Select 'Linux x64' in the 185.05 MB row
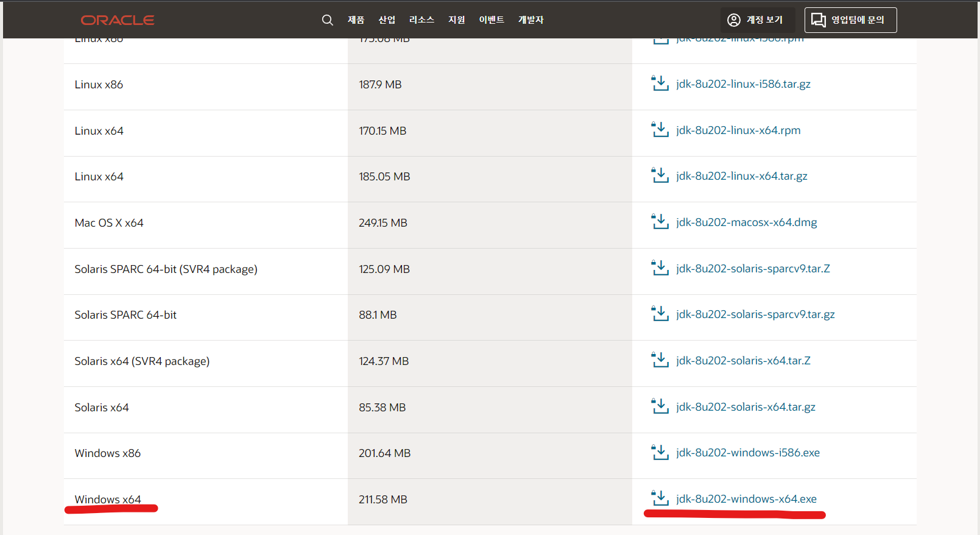 click(x=99, y=177)
